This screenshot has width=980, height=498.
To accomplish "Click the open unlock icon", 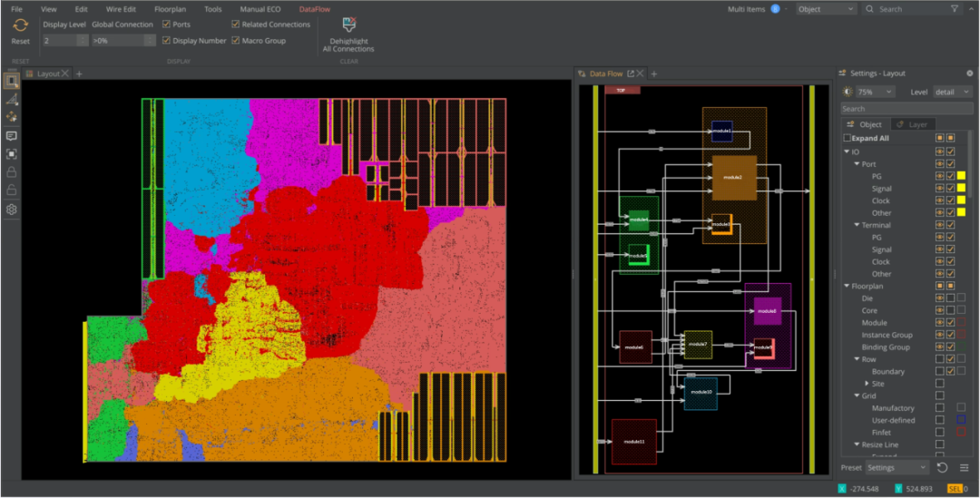I will click(11, 190).
